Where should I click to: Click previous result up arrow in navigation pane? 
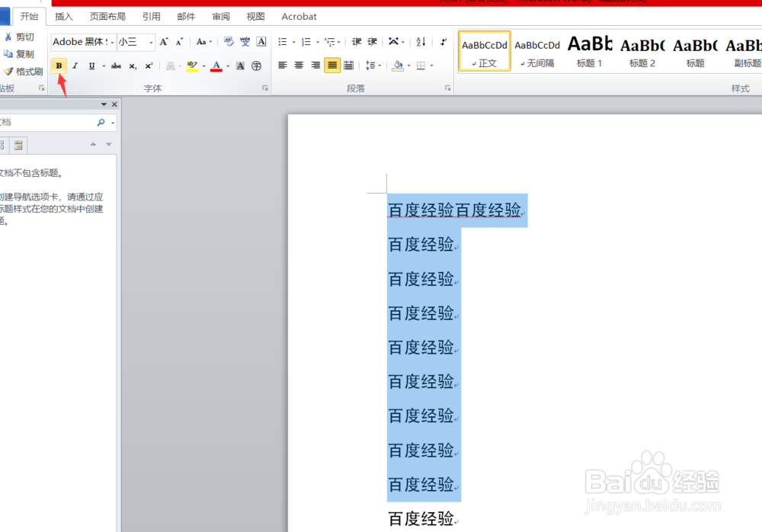tap(93, 144)
